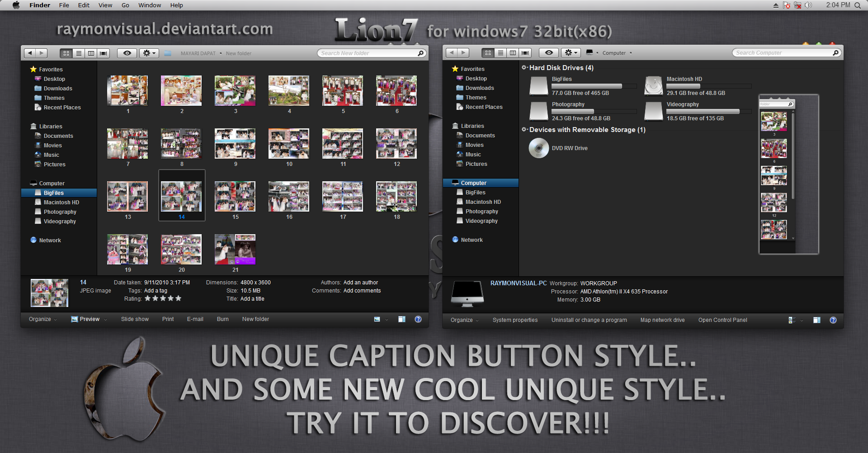The width and height of the screenshot is (868, 453).
Task: Switch Computer window to cover flow view
Action: tap(525, 53)
